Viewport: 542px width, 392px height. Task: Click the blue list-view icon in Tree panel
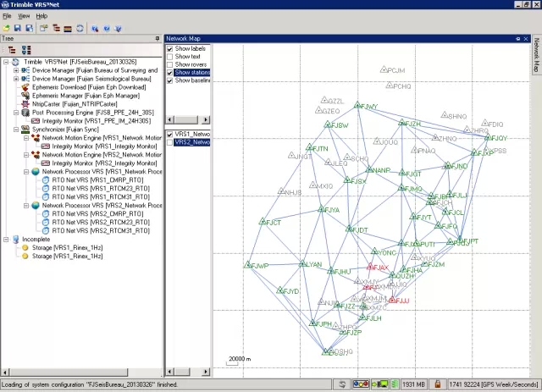26,50
